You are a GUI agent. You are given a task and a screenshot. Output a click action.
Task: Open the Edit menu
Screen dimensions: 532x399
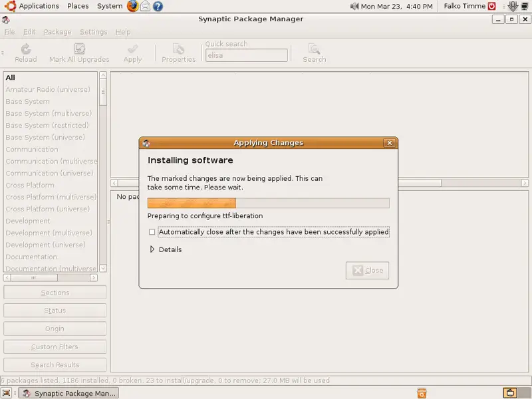pyautogui.click(x=29, y=32)
